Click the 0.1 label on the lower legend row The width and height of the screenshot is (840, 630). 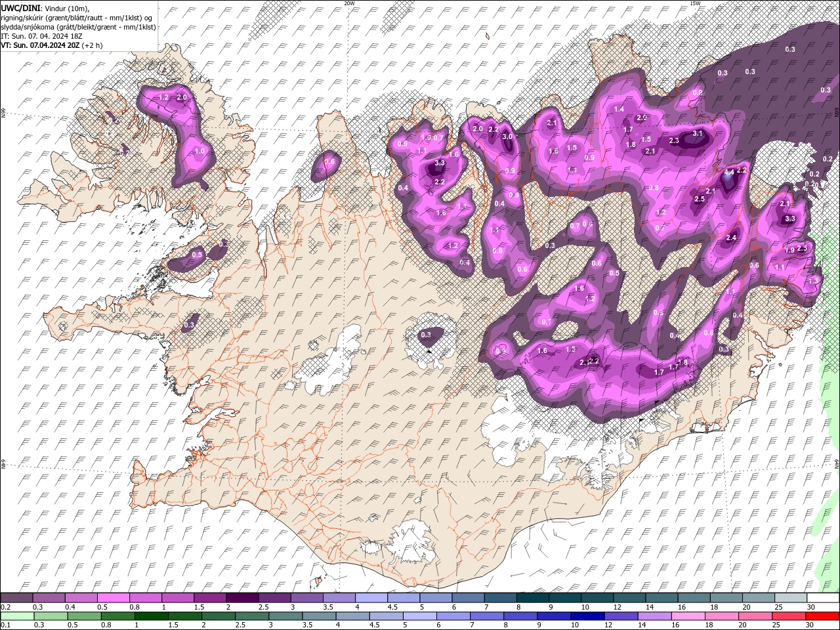pyautogui.click(x=6, y=625)
